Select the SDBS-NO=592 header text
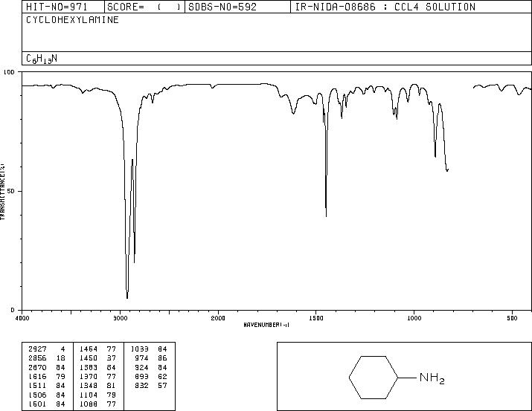This screenshot has width=532, height=411. pos(222,7)
